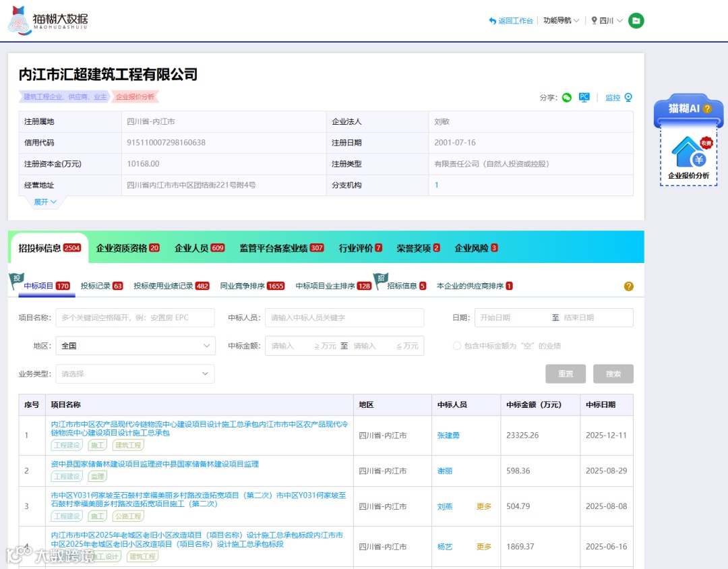Open the 企业报价分析 house icon
Viewport: 728px width, 569px height.
689,152
